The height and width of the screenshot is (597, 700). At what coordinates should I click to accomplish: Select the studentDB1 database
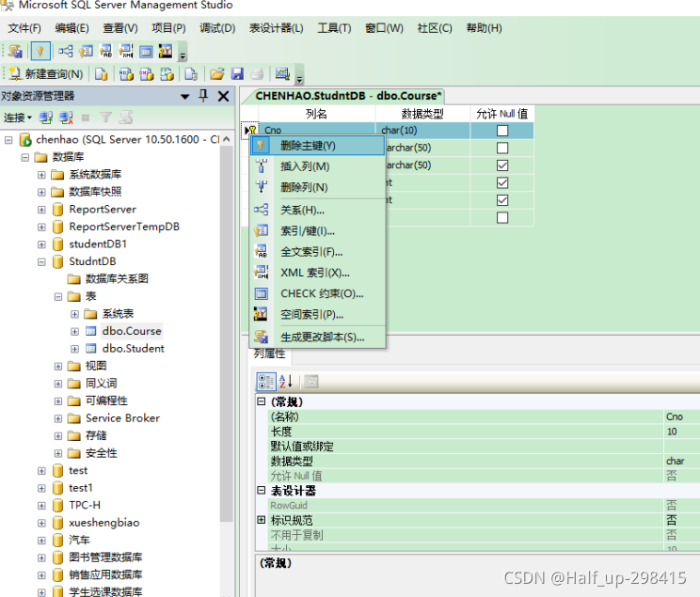click(98, 244)
